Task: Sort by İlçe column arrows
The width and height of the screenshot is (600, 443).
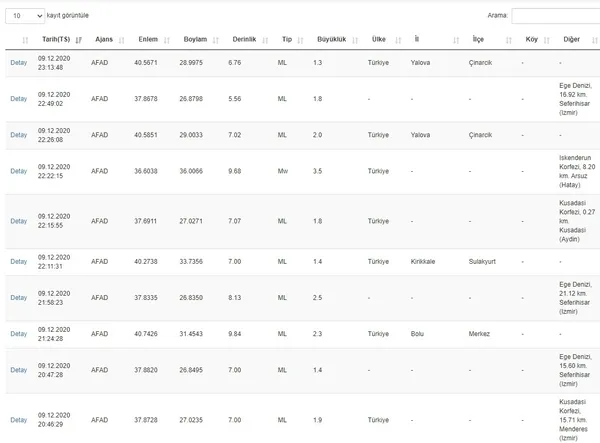Action: pos(509,40)
